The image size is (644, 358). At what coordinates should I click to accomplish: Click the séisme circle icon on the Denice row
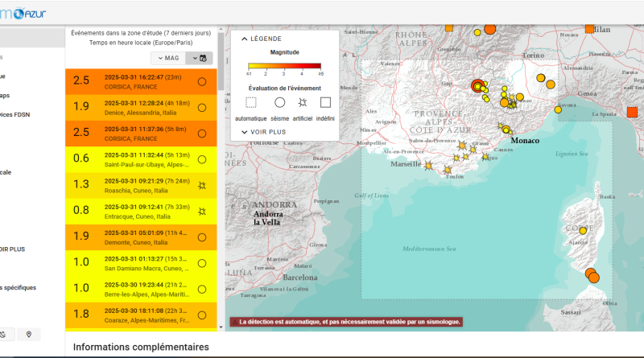click(x=202, y=107)
